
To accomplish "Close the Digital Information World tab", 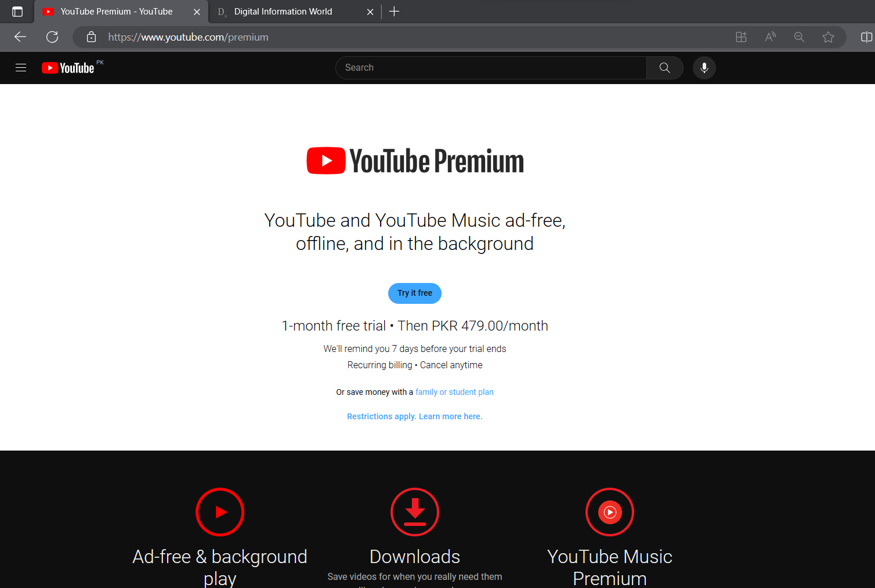I will point(370,12).
